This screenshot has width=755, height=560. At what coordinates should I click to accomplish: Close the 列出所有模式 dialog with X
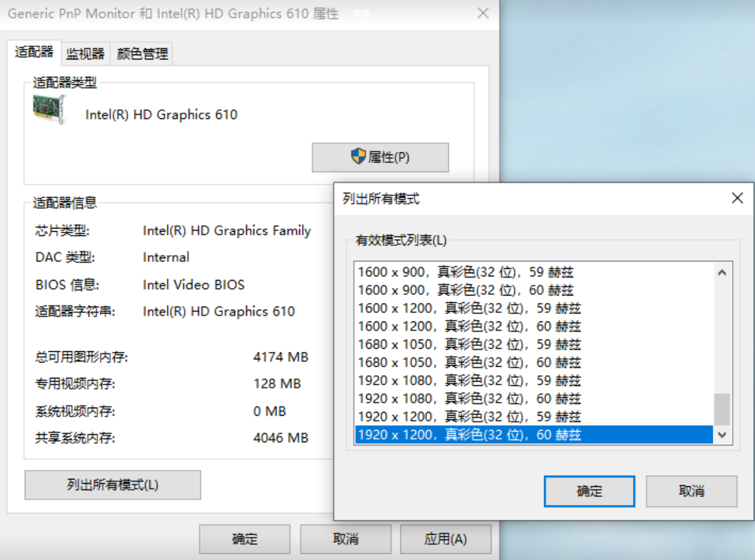tap(737, 198)
